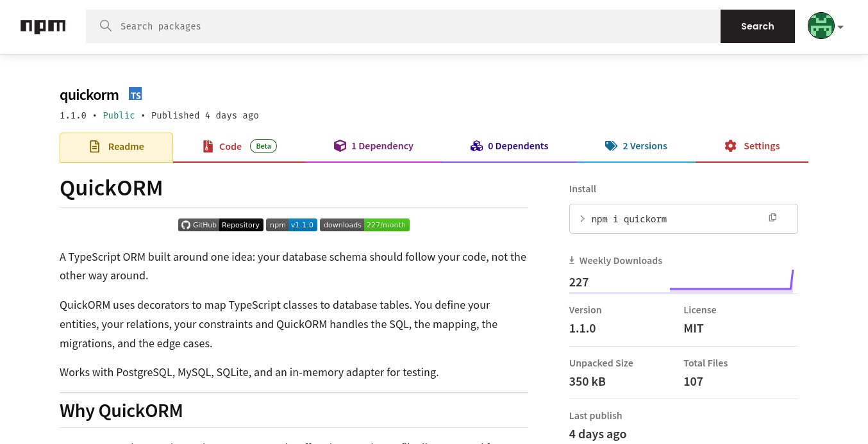868x444 pixels.
Task: Expand the account dropdown arrow
Action: pyautogui.click(x=840, y=27)
